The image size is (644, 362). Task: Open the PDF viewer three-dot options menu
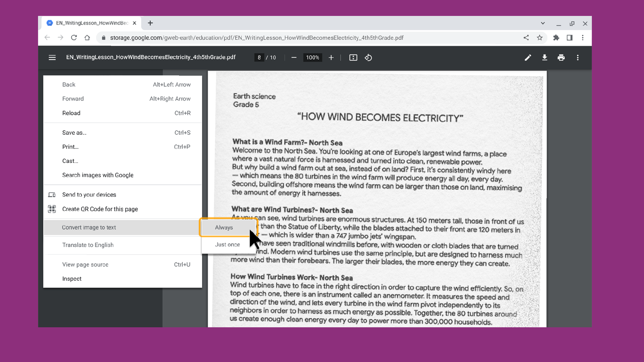(578, 57)
